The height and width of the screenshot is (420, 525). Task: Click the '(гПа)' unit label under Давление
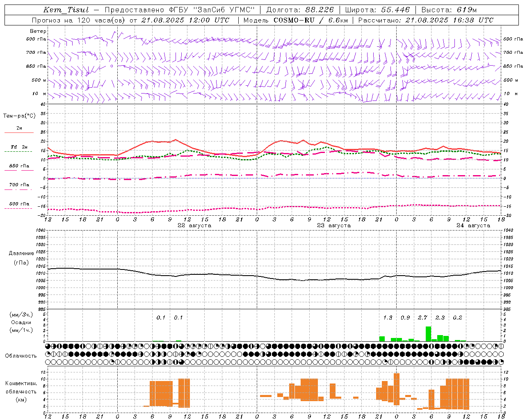click(21, 262)
